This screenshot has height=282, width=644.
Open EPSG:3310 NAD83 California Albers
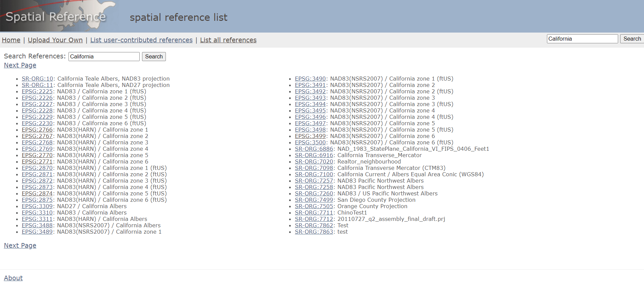(x=37, y=213)
